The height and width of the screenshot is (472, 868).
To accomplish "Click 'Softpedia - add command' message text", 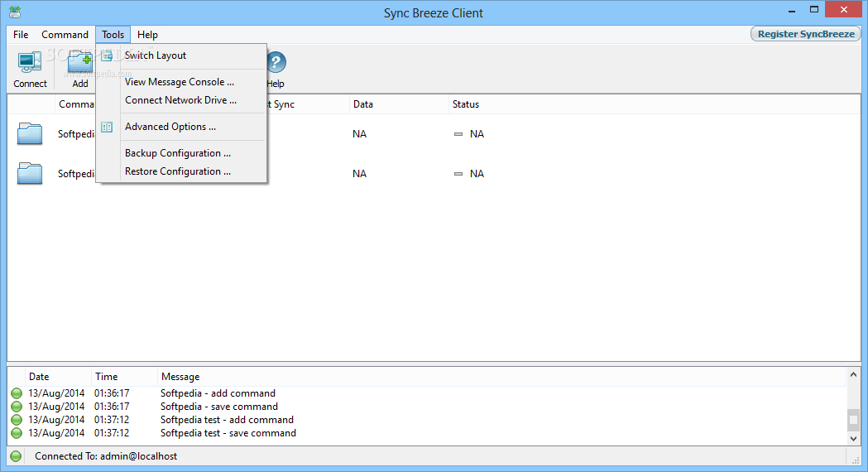I will pyautogui.click(x=218, y=393).
